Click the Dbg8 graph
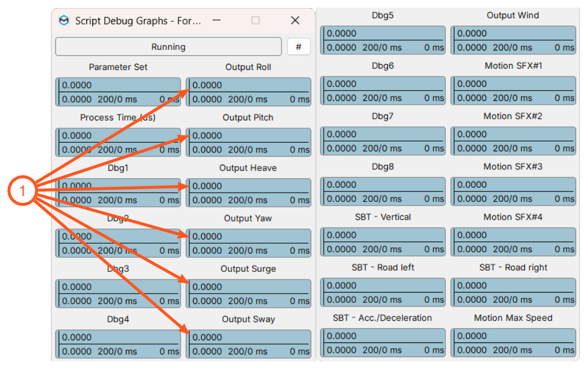Image resolution: width=588 pixels, height=369 pixels. tap(383, 191)
